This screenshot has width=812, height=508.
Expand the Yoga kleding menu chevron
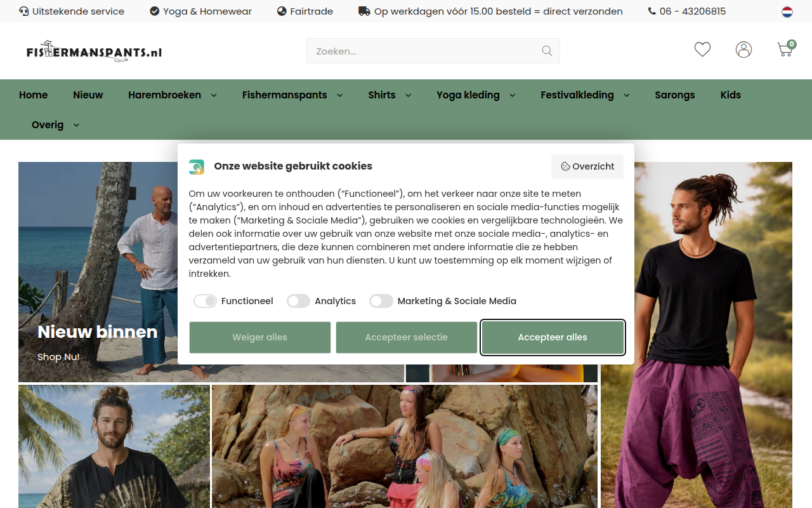click(512, 95)
